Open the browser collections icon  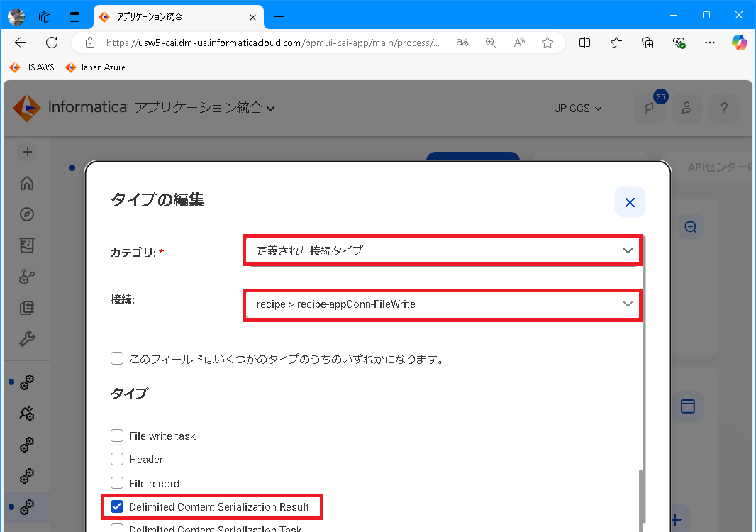click(x=647, y=43)
